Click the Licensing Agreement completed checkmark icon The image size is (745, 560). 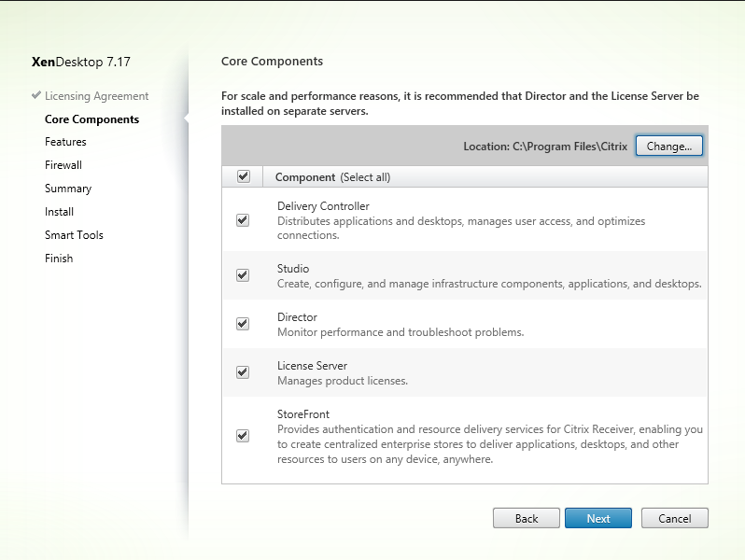tap(36, 95)
